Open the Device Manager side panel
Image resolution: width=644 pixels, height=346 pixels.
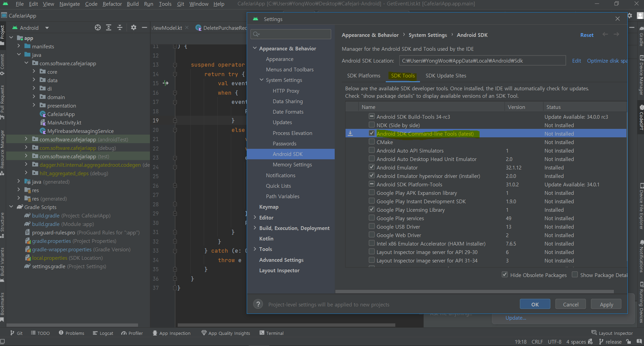(x=641, y=75)
